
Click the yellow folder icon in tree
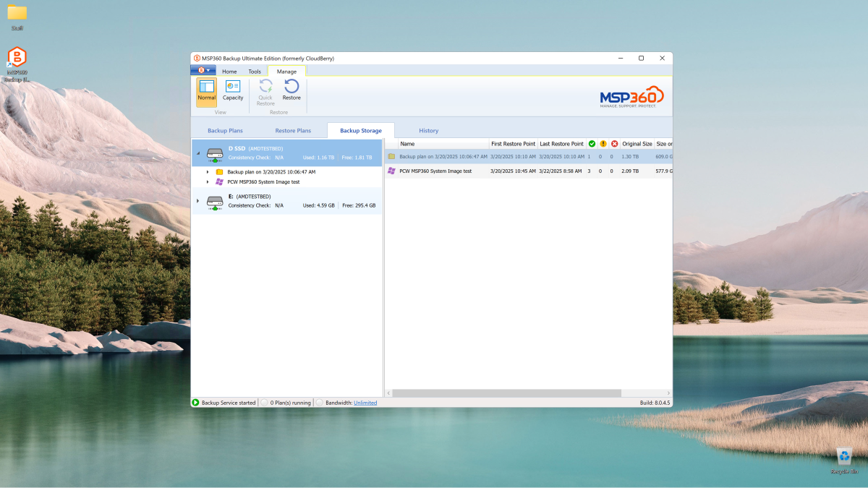click(x=219, y=172)
